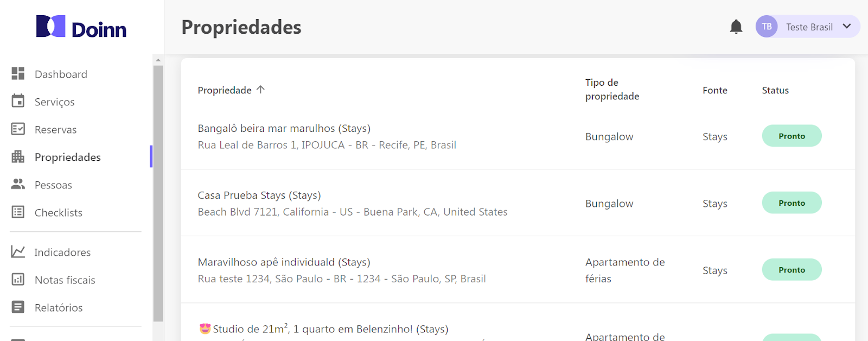Click Pronto status badge for Maravilhoso apê

click(x=791, y=269)
